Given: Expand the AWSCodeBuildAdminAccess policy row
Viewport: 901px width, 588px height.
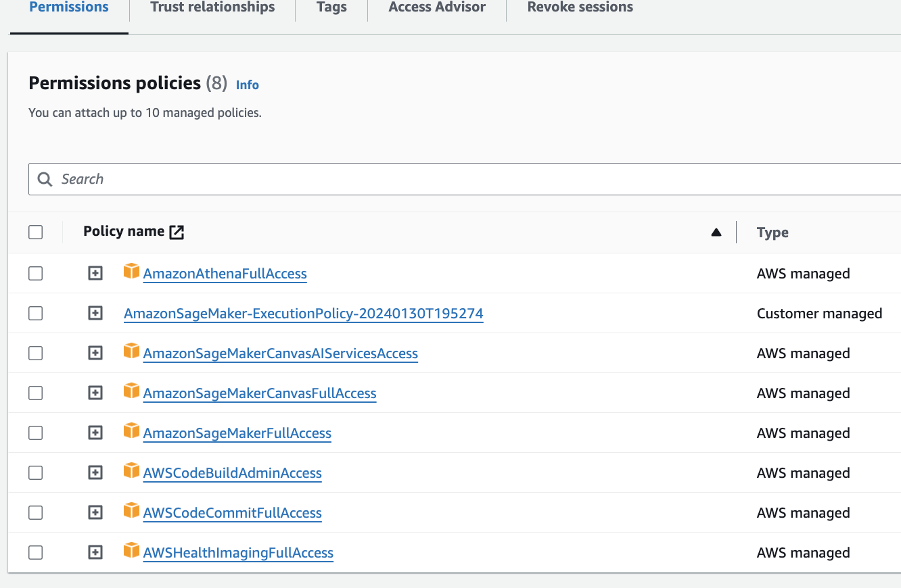Looking at the screenshot, I should pyautogui.click(x=95, y=473).
